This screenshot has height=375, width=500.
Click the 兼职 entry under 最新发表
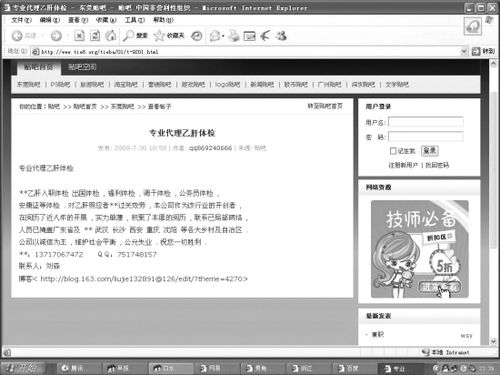pos(378,334)
